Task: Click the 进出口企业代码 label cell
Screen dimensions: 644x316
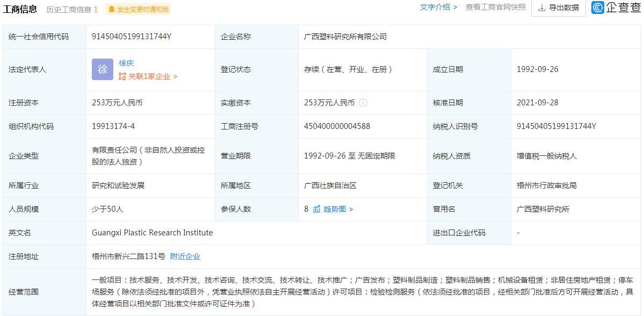Action: coord(469,233)
